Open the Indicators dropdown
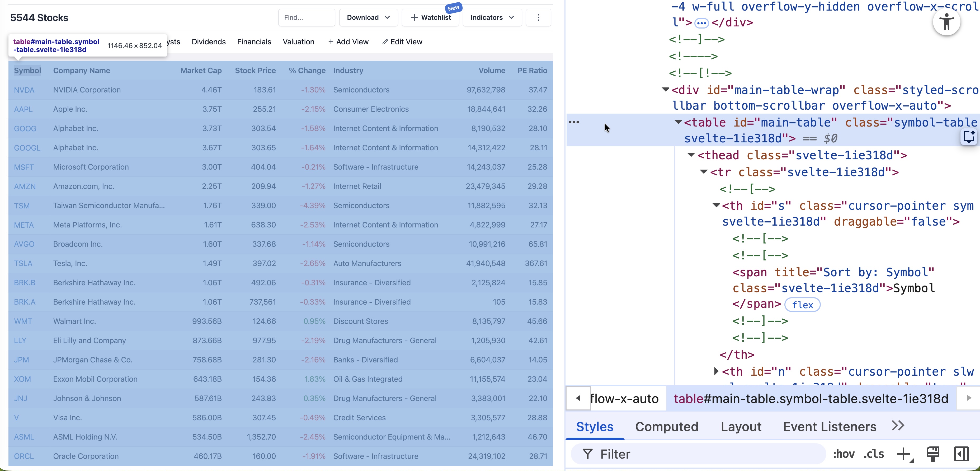Viewport: 980px width, 471px height. click(x=492, y=17)
